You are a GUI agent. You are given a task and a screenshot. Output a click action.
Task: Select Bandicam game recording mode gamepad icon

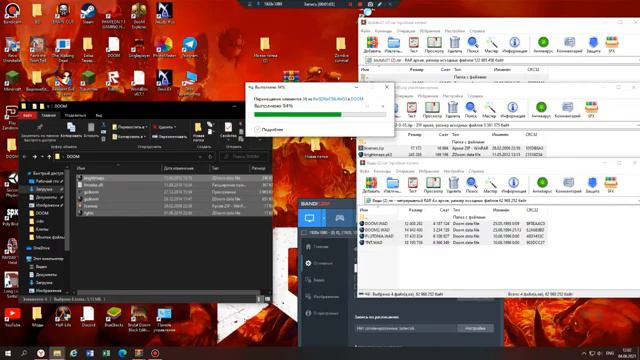coord(339,218)
